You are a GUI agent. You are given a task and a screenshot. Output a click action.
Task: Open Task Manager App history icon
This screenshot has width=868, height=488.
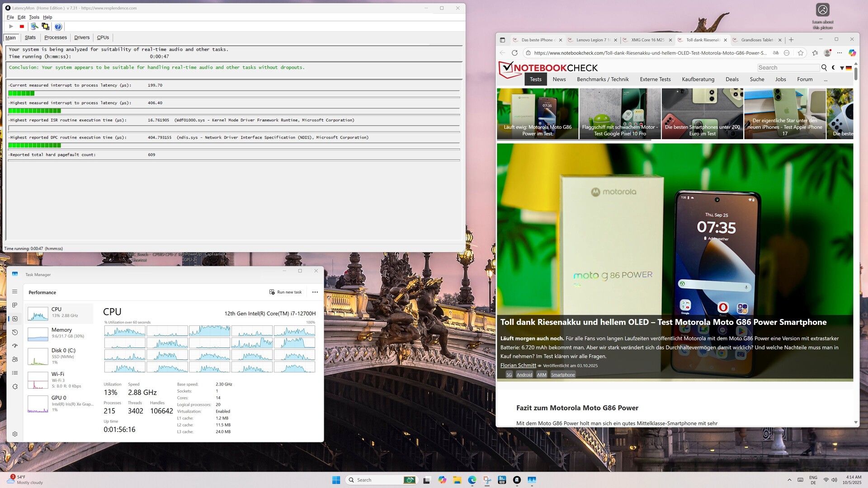point(15,332)
